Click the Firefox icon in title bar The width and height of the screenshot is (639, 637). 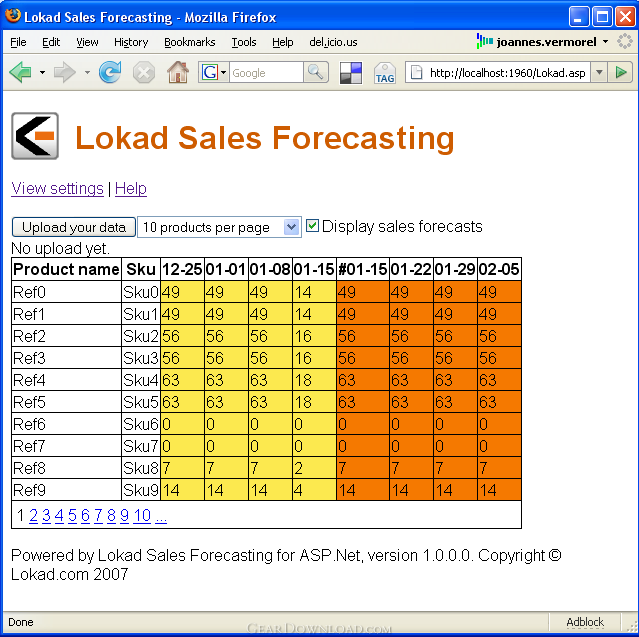click(13, 16)
